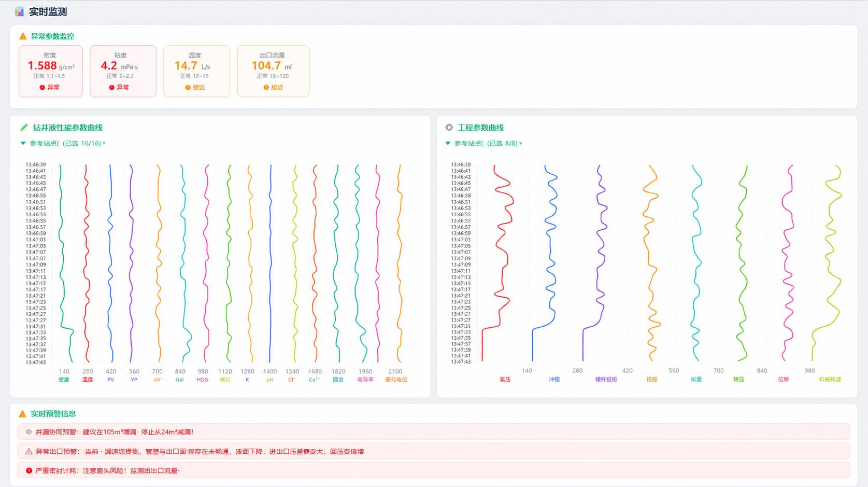
Task: Click the pH legend label
Action: (270, 380)
